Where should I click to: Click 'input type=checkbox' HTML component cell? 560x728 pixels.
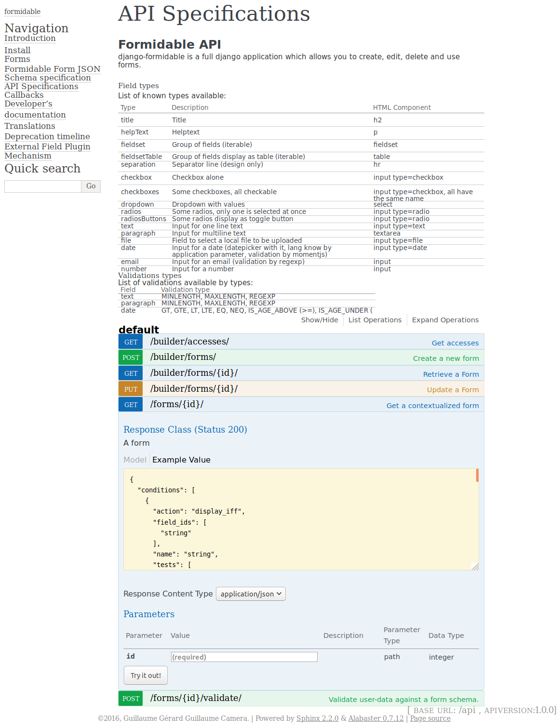[408, 177]
